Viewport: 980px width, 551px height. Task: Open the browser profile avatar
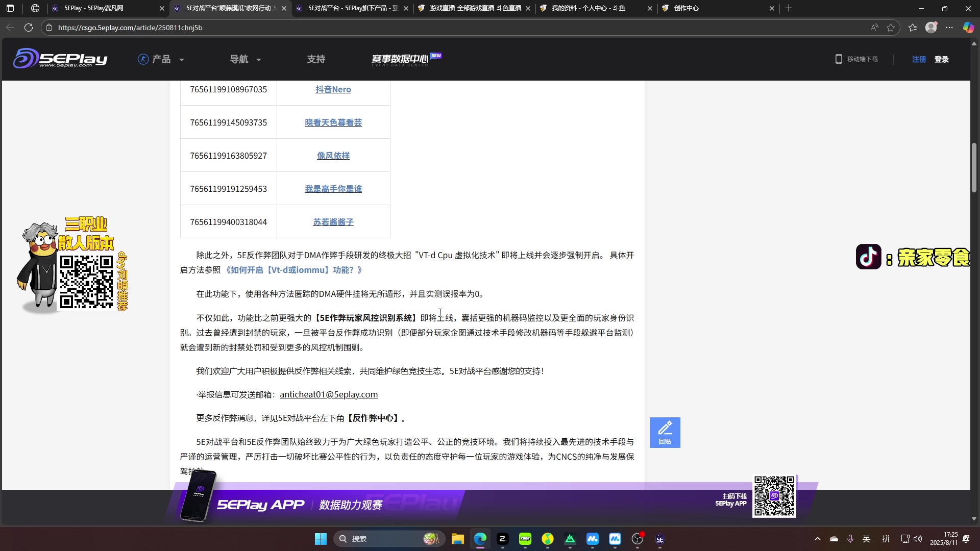pyautogui.click(x=931, y=28)
